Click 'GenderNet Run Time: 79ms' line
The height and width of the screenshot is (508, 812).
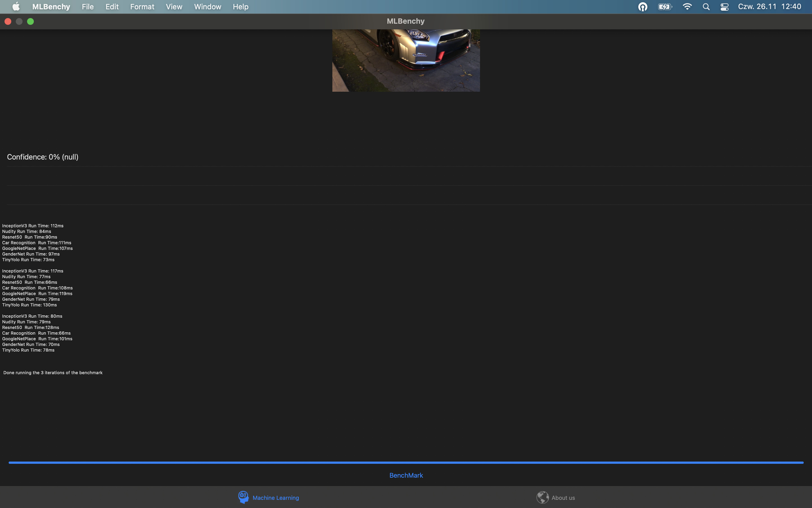click(x=31, y=299)
